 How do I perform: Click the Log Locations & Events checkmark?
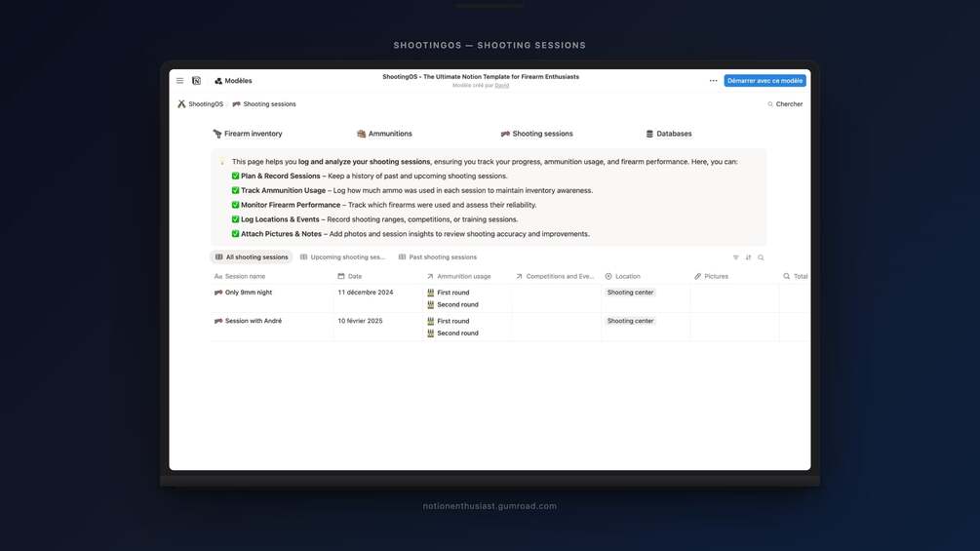point(236,219)
